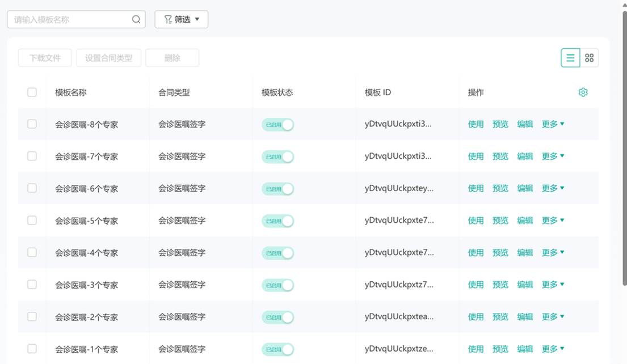Switch to grid card view
The image size is (627, 364).
[x=589, y=58]
